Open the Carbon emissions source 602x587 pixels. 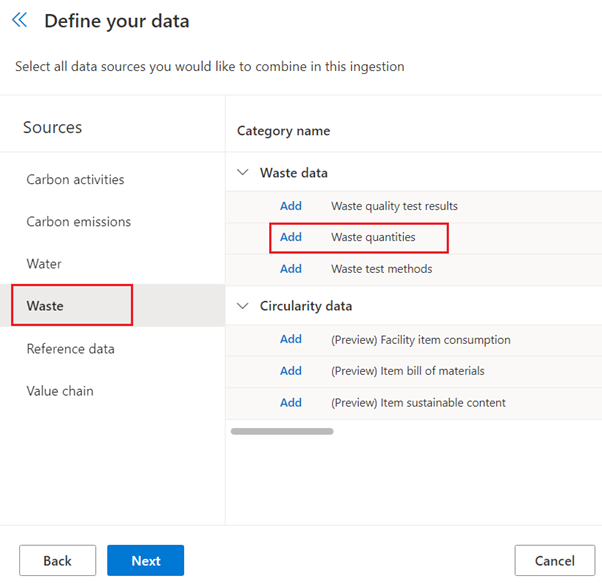pyautogui.click(x=78, y=222)
